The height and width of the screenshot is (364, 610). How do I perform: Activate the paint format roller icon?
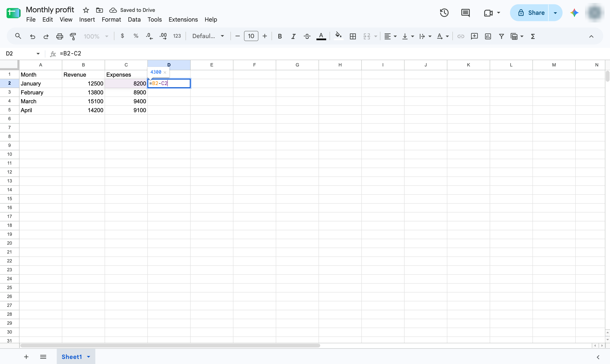(73, 36)
